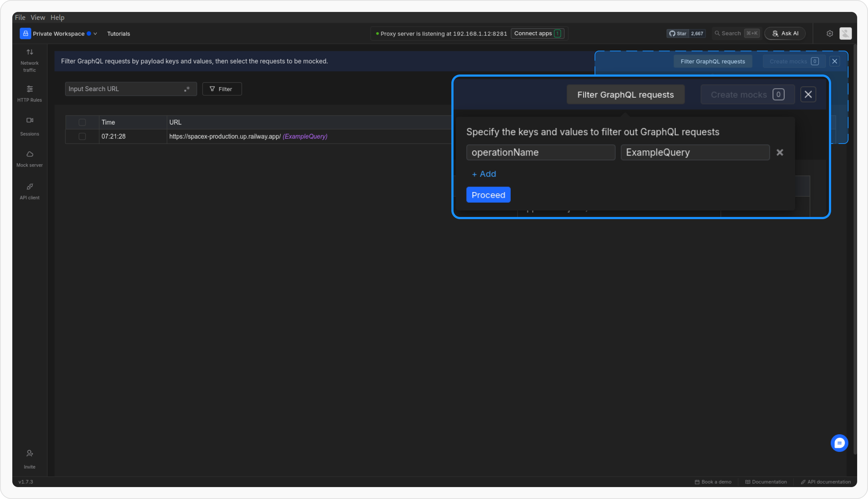Screen dimensions: 868x499
Task: Open the Filter dropdown button
Action: pyautogui.click(x=222, y=89)
